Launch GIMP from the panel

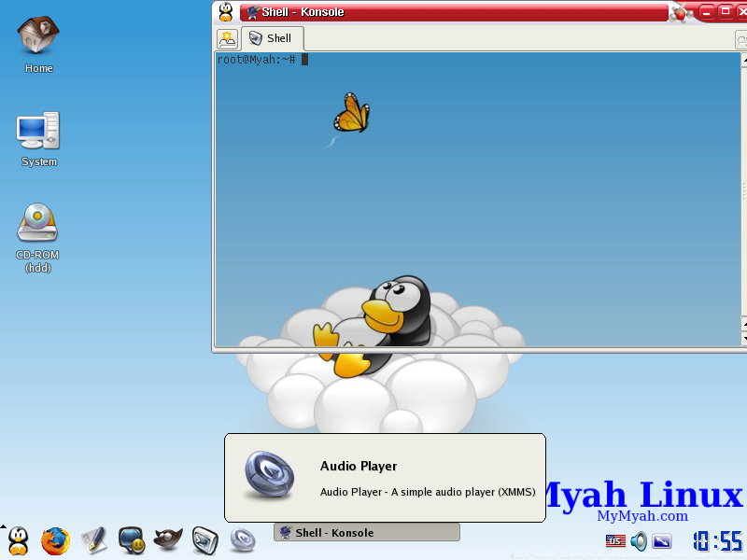168,540
